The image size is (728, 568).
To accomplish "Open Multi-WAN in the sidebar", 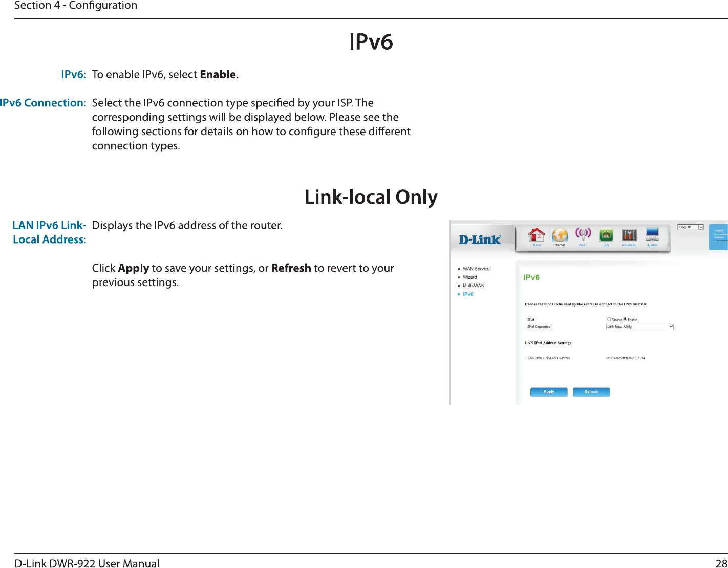I will coord(474,286).
